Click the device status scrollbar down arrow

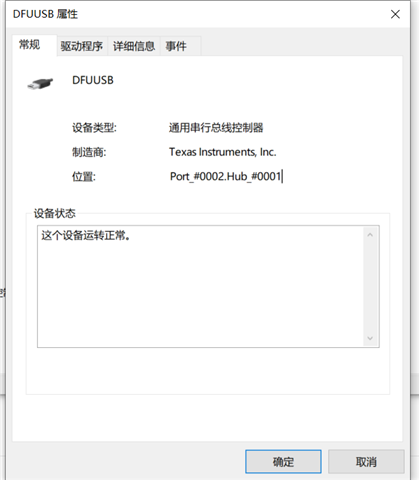(x=370, y=338)
